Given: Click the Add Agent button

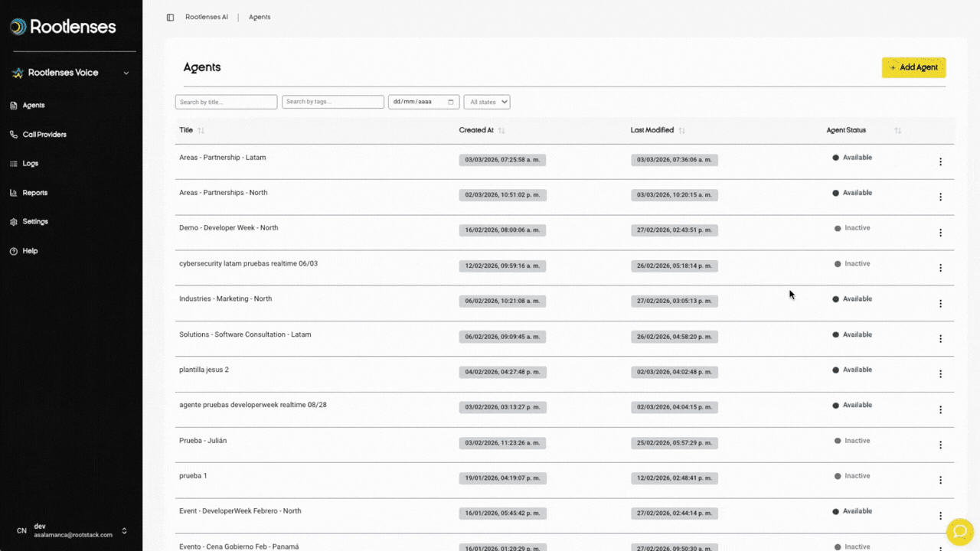Looking at the screenshot, I should pos(913,67).
